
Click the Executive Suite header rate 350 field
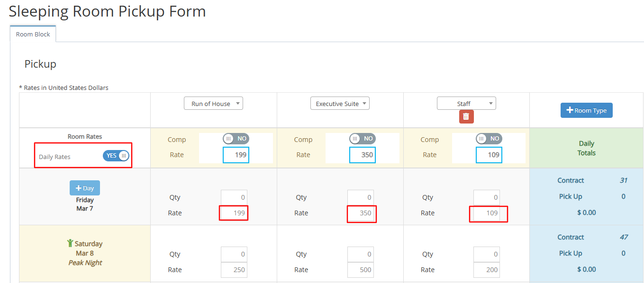[362, 155]
